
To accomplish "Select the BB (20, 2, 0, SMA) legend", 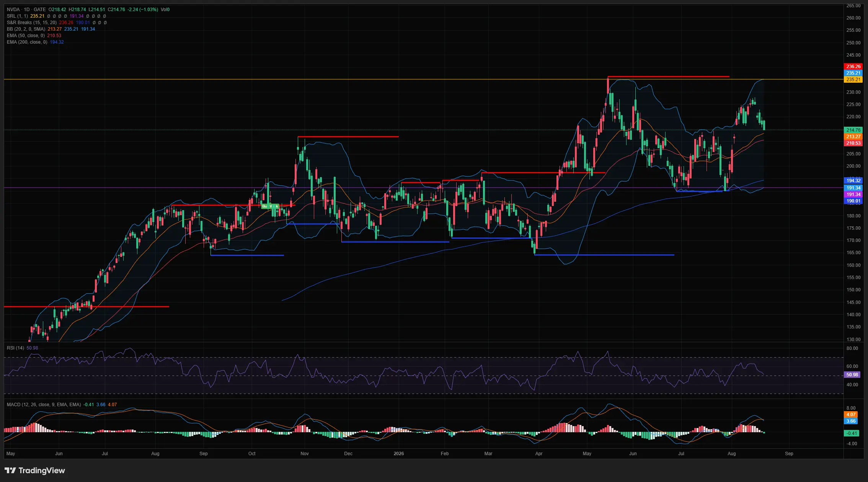I will [x=26, y=29].
